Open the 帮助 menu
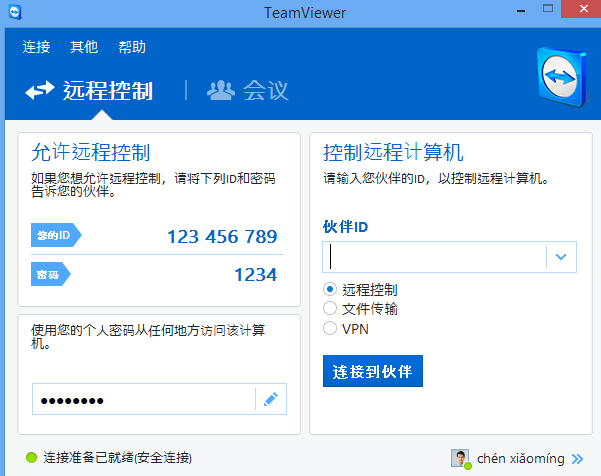601x476 pixels. pos(132,47)
